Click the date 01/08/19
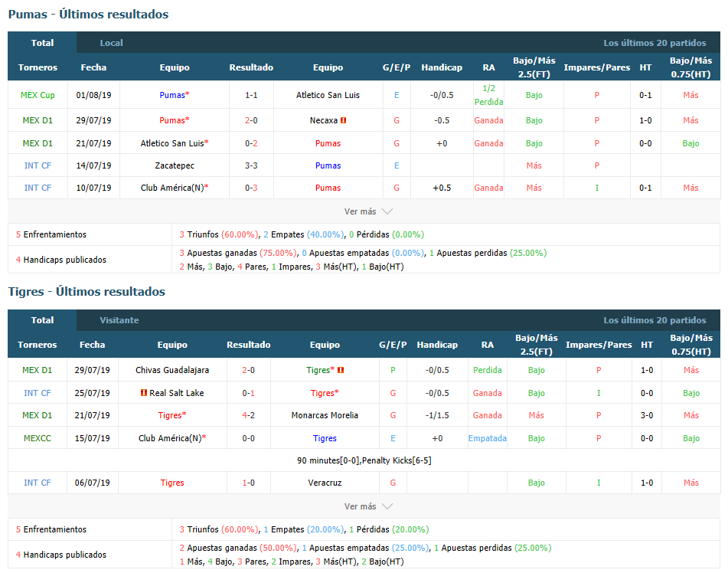 point(94,95)
